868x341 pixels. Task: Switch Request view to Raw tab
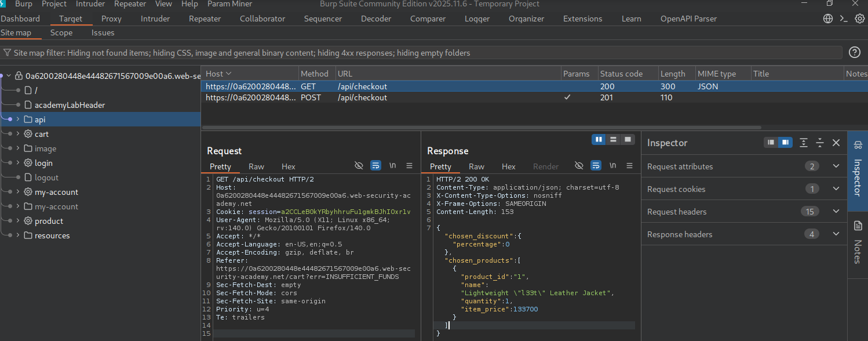point(256,166)
